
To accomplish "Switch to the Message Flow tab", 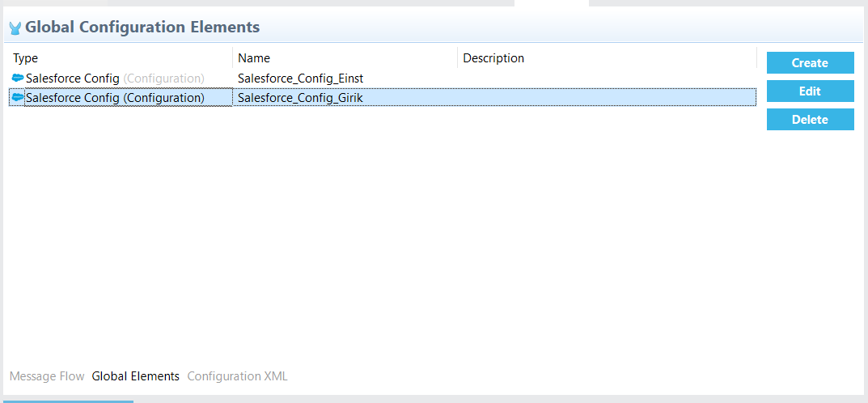I will tap(47, 376).
